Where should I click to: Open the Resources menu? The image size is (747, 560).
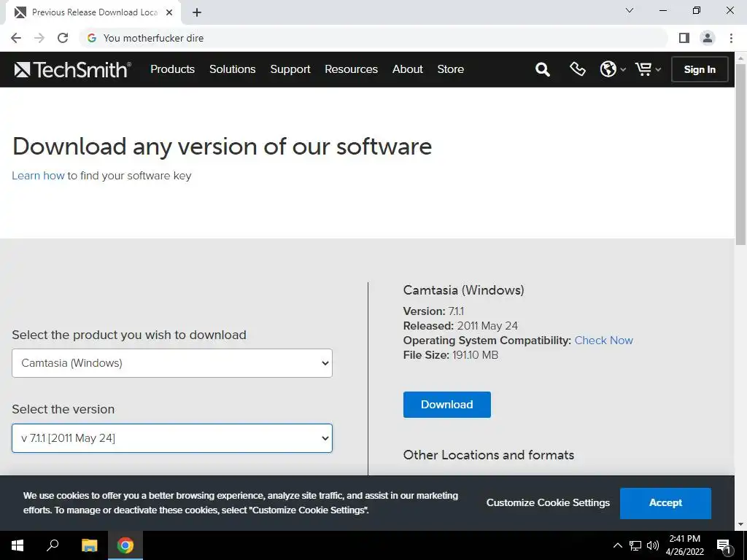(x=351, y=69)
